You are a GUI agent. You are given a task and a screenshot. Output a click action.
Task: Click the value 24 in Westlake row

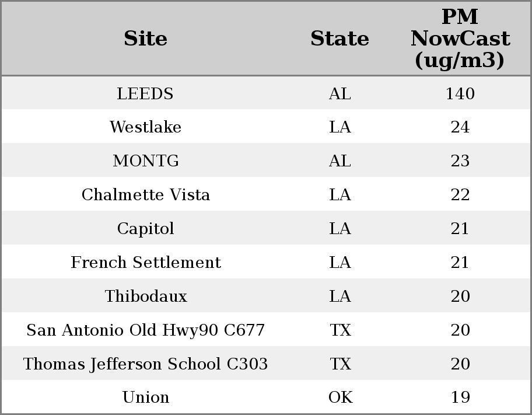tap(460, 127)
